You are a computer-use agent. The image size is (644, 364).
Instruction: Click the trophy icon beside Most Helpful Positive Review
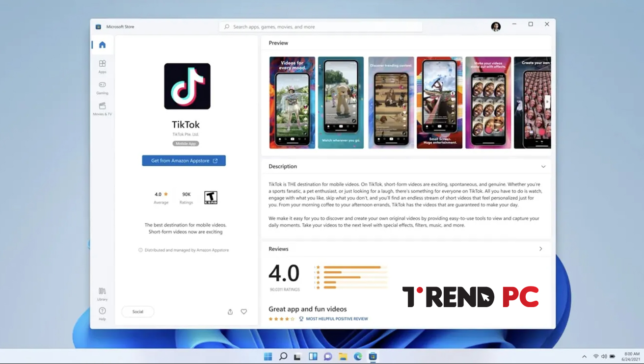coord(301,319)
